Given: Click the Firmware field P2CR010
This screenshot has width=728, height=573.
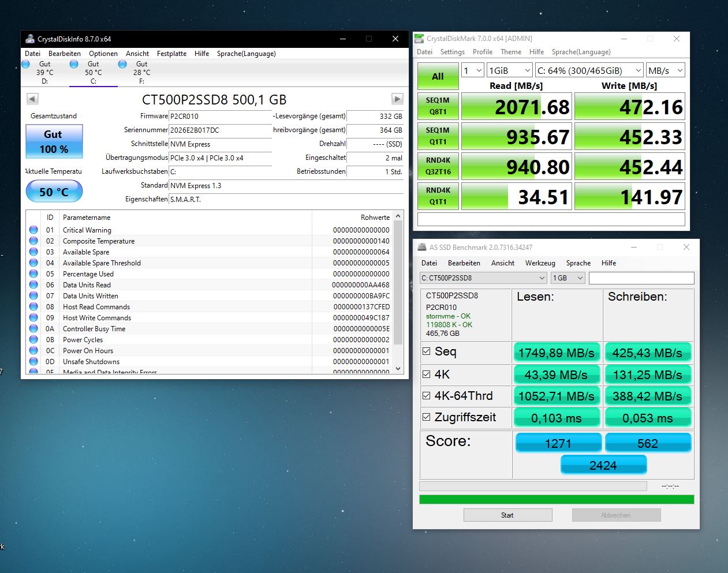Looking at the screenshot, I should coord(220,117).
